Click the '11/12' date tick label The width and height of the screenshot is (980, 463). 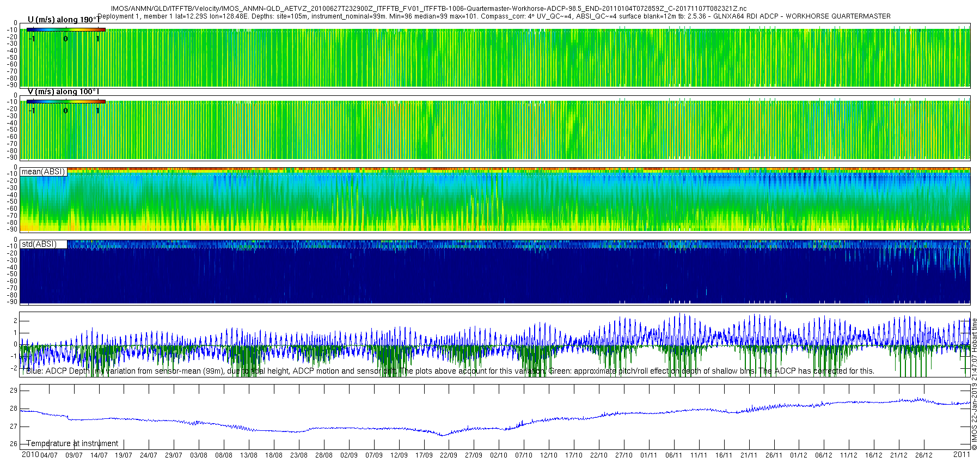(849, 455)
